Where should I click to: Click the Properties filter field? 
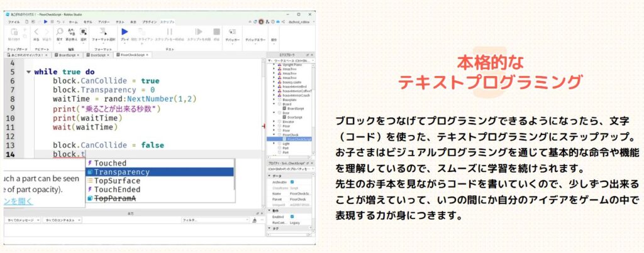coord(291,169)
